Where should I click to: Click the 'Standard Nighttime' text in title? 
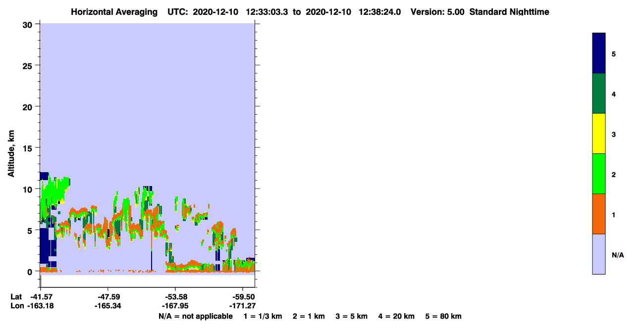tap(509, 12)
